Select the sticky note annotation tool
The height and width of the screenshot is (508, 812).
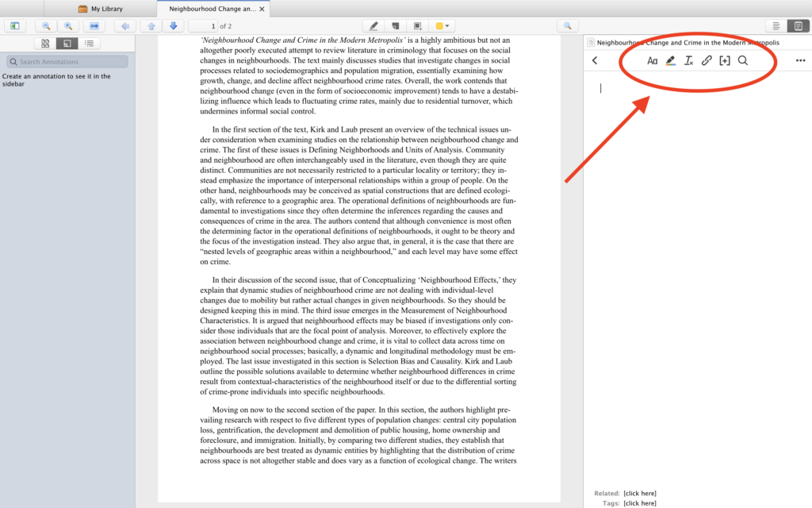click(x=396, y=26)
